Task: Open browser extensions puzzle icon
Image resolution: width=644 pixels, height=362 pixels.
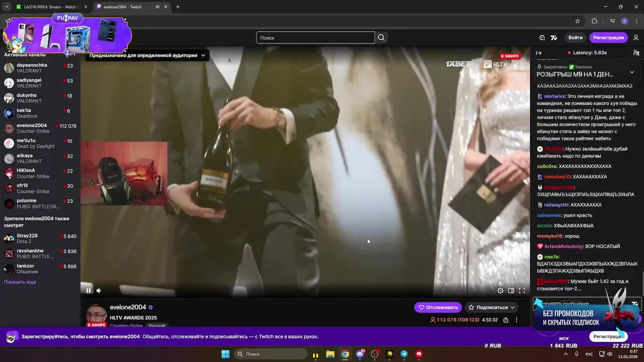Action: [595, 21]
